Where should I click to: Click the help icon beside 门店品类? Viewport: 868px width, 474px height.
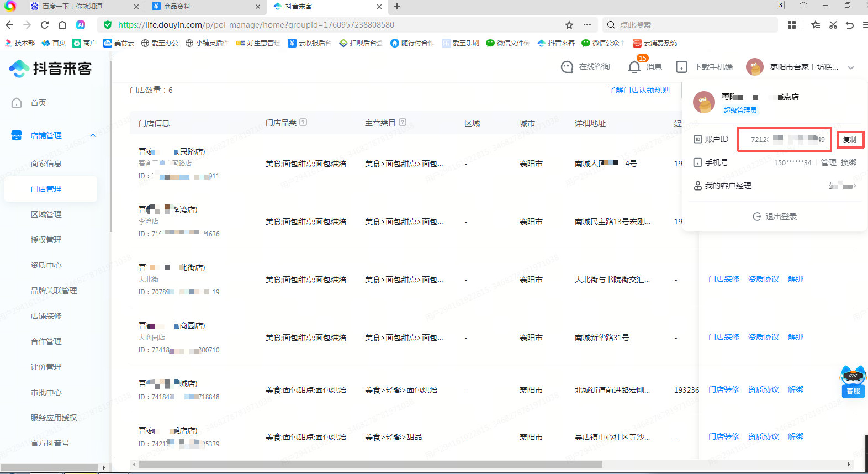point(303,123)
